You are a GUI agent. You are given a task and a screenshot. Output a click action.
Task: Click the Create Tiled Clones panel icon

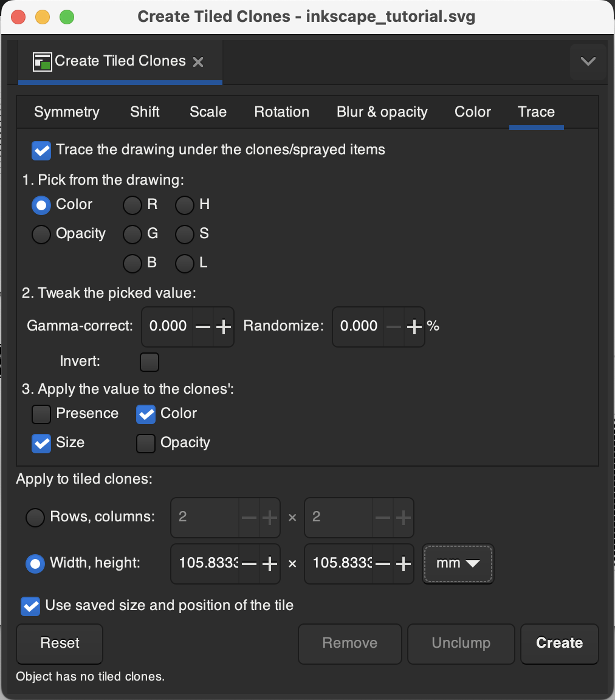43,61
